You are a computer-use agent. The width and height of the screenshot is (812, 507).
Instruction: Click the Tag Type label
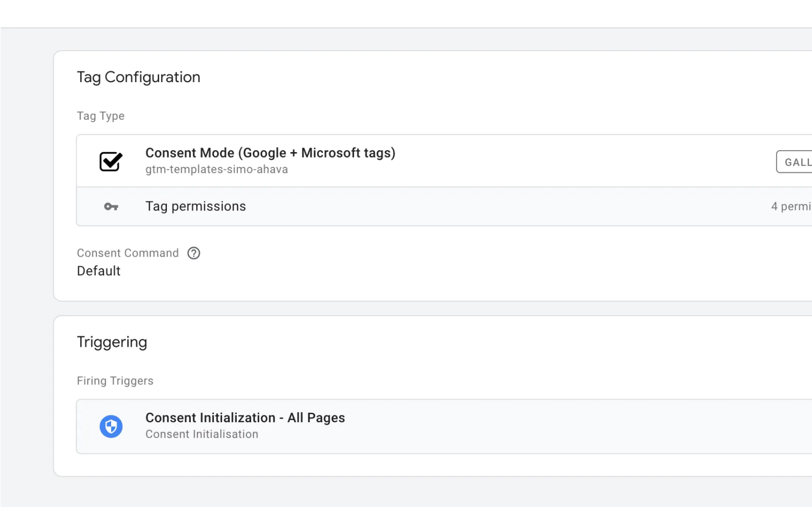[101, 116]
